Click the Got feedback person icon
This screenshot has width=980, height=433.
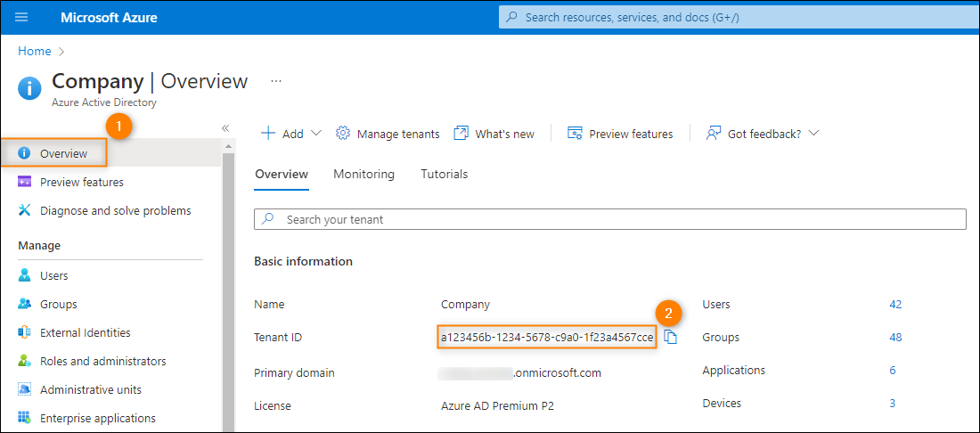click(713, 133)
